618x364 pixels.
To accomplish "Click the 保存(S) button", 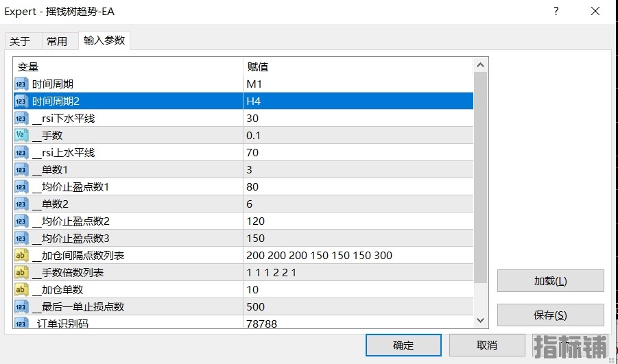I will (551, 315).
